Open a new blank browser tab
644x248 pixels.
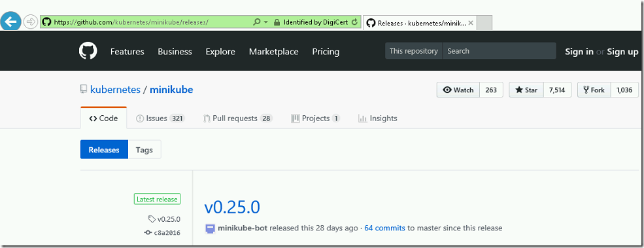click(x=484, y=23)
